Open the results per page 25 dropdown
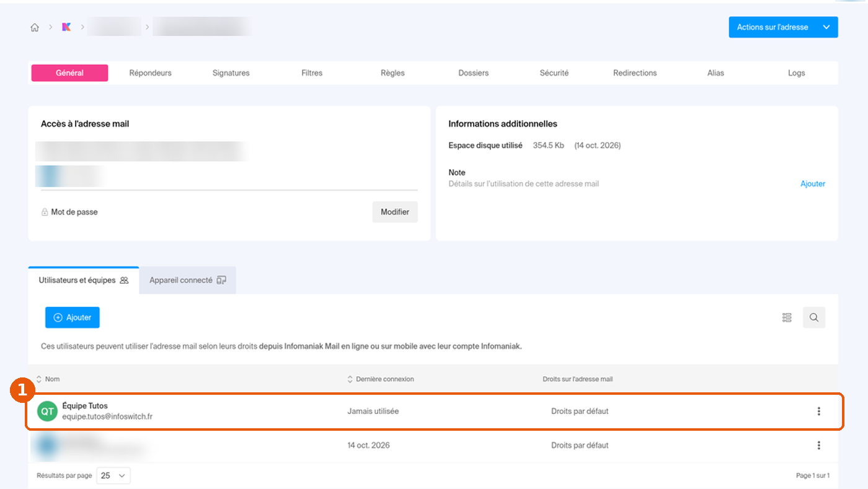 (113, 475)
